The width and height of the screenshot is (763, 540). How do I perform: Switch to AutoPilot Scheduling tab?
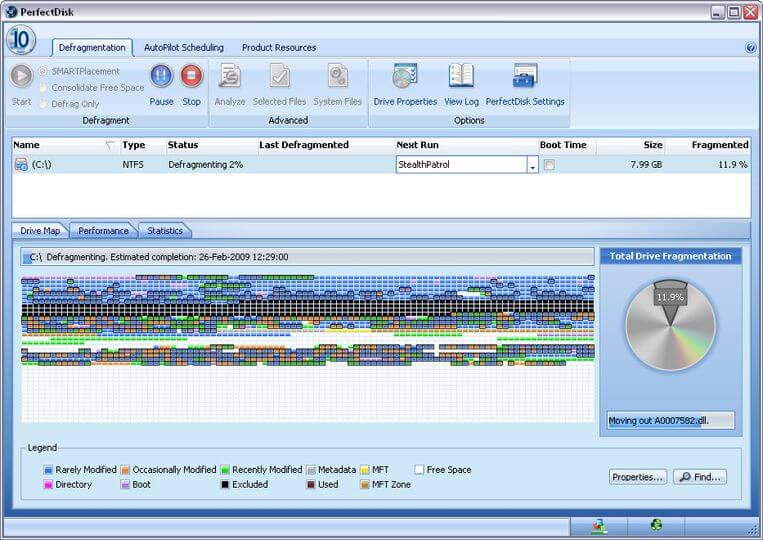pos(184,47)
